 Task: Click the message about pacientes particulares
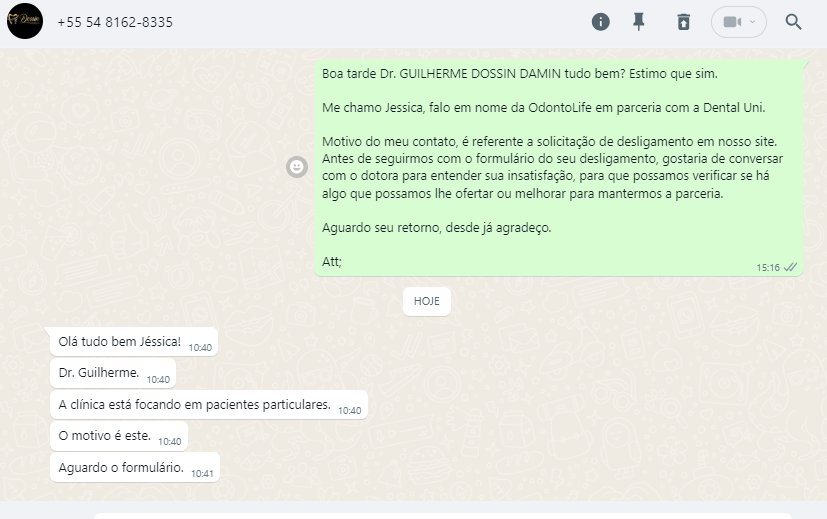(x=209, y=405)
